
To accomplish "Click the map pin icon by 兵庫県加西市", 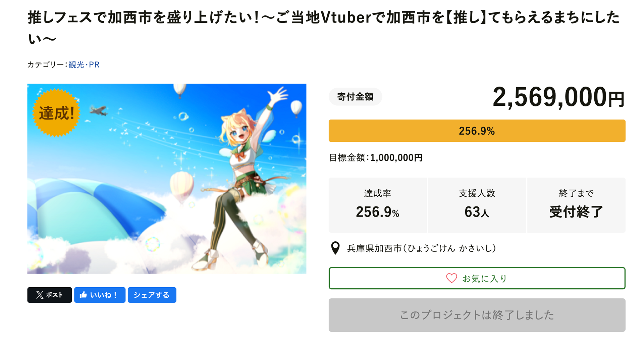I will coord(335,248).
